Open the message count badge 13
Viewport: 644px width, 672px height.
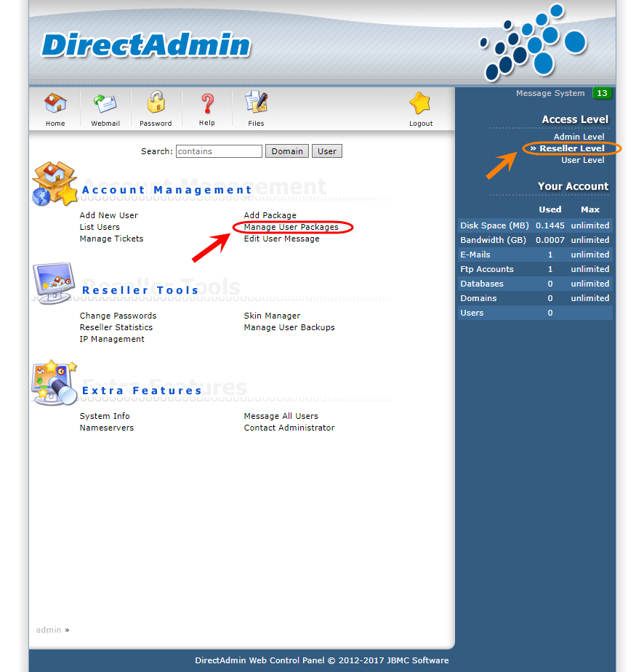[602, 93]
